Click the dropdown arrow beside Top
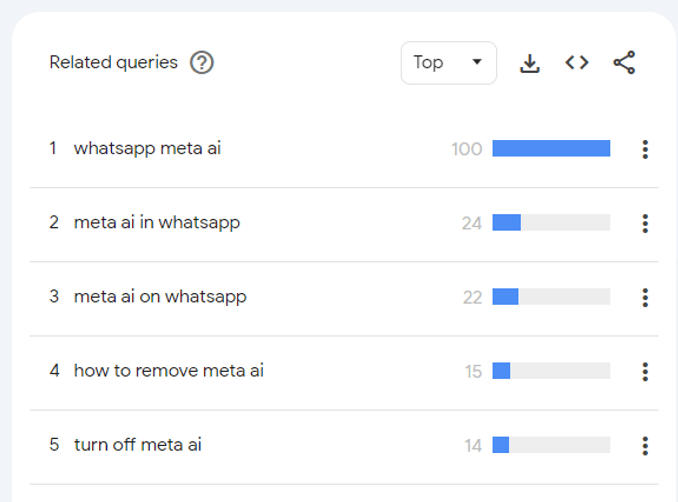678x502 pixels. point(477,62)
